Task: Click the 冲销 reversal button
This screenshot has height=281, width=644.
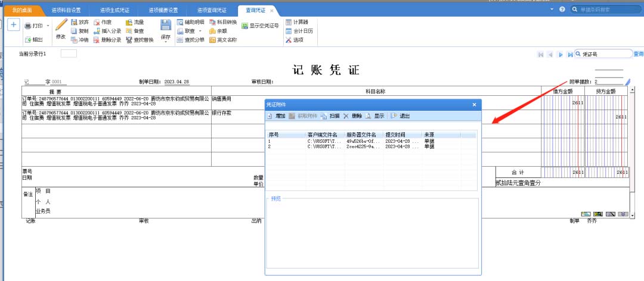Action: [x=80, y=40]
